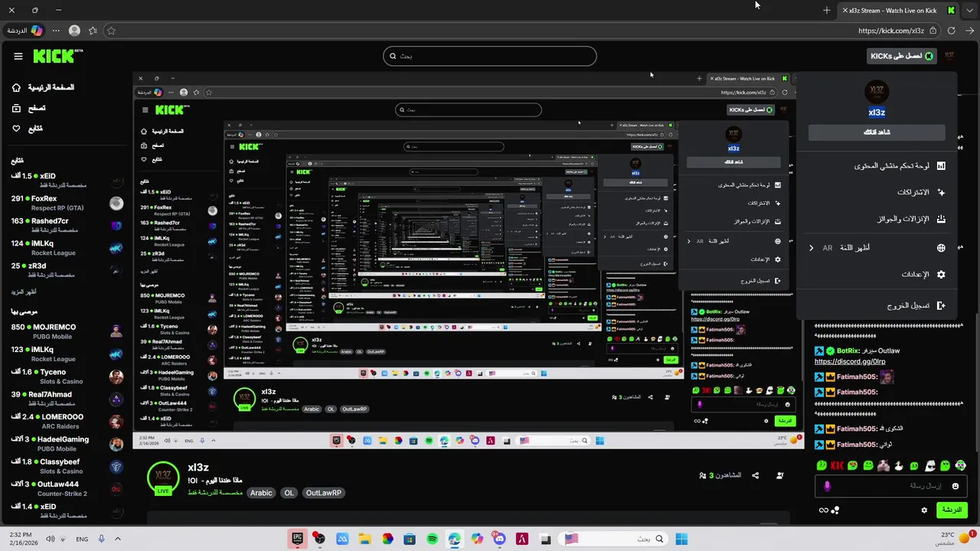Click the globe icon beside أظهر اللغة
This screenshot has width=980, height=551.
(941, 248)
